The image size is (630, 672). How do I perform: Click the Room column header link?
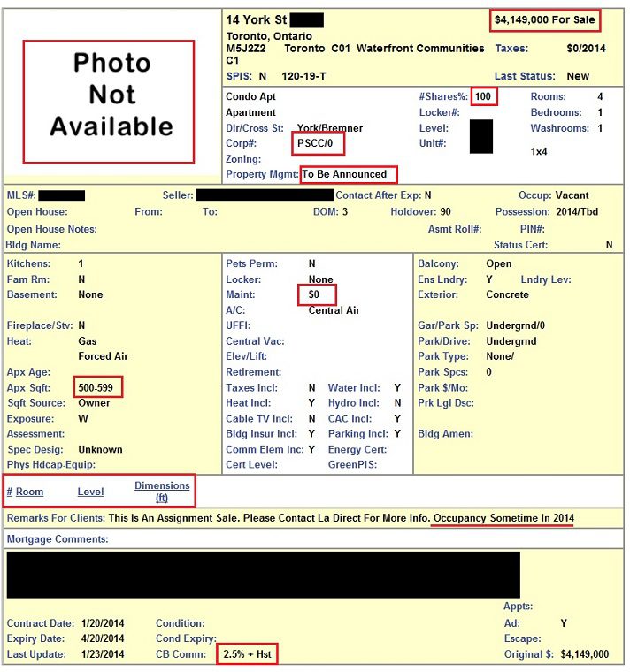click(x=29, y=492)
